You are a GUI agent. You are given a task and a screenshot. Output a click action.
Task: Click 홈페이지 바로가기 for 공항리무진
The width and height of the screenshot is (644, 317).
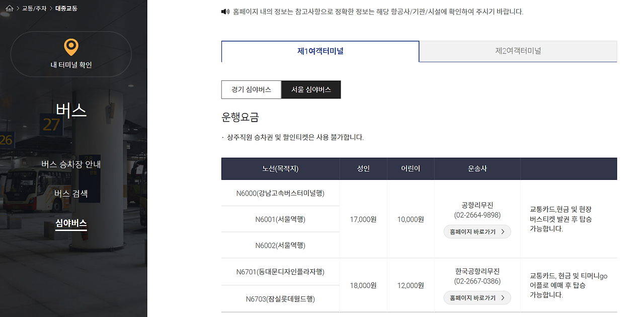476,232
